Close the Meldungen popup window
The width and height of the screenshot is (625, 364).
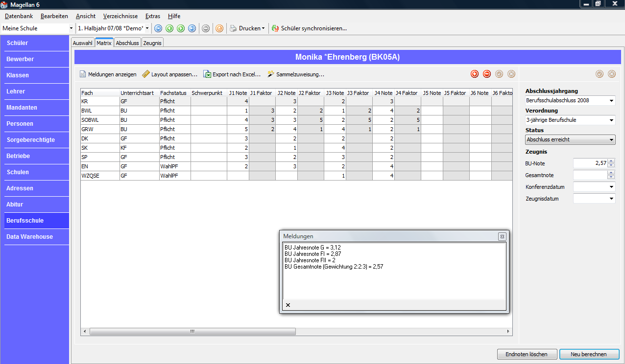tap(502, 236)
